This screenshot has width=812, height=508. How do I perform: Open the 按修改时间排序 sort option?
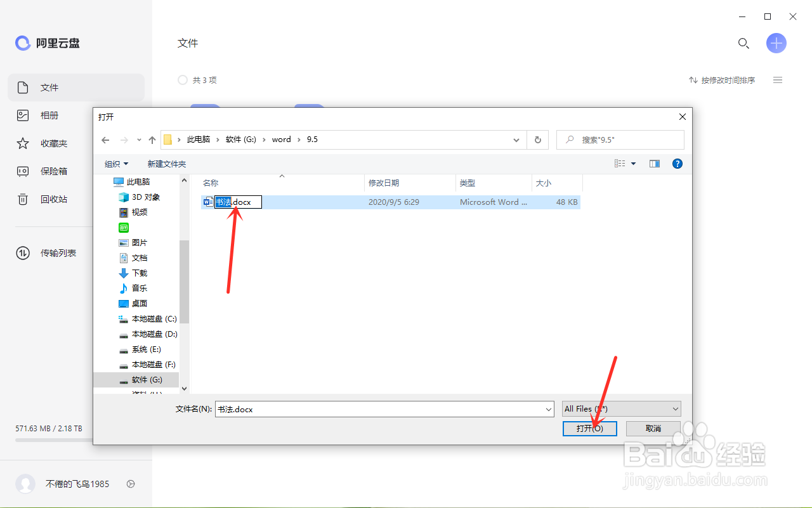[722, 80]
